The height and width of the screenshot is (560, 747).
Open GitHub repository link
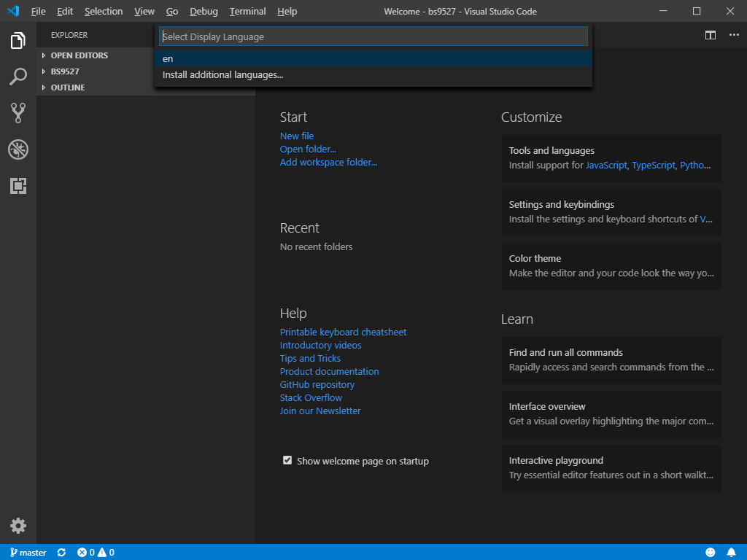(317, 385)
